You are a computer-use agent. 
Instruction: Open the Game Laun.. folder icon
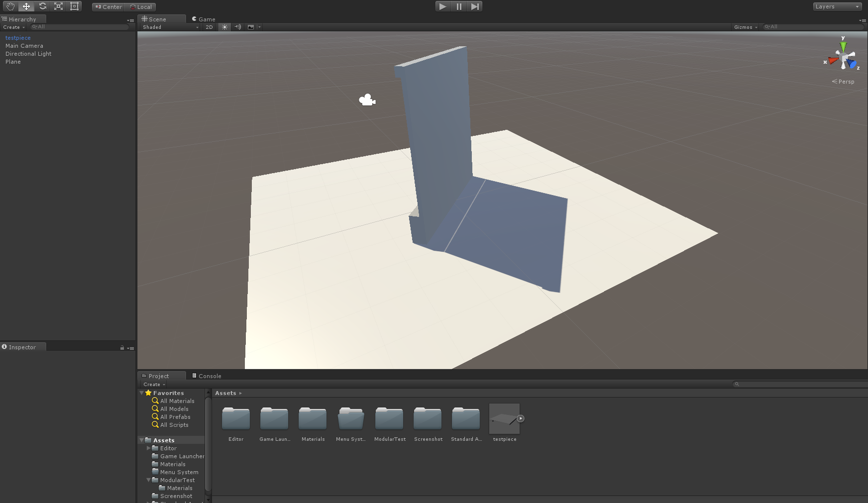(274, 418)
